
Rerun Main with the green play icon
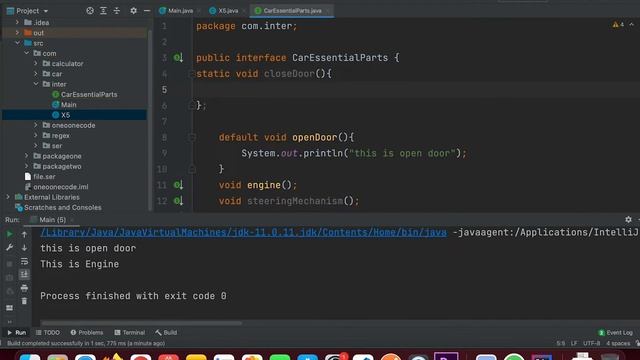pyautogui.click(x=9, y=234)
